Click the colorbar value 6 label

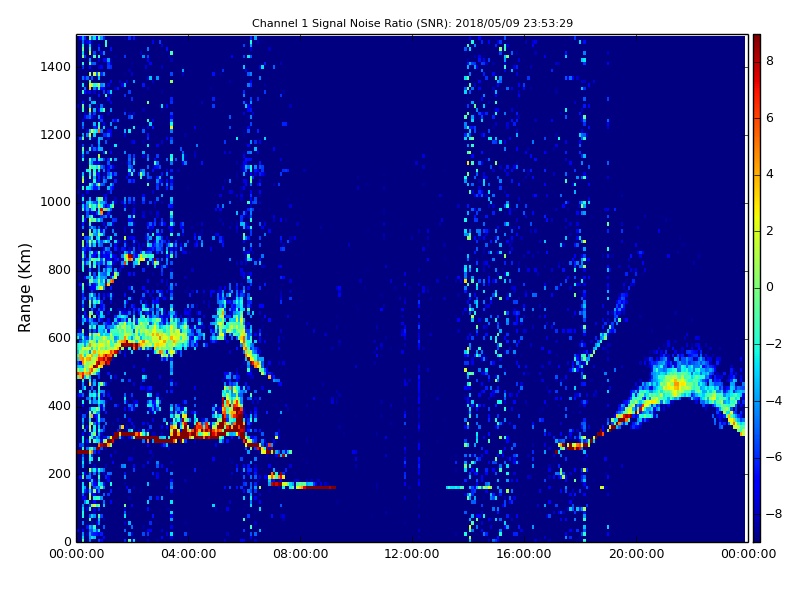(770, 118)
